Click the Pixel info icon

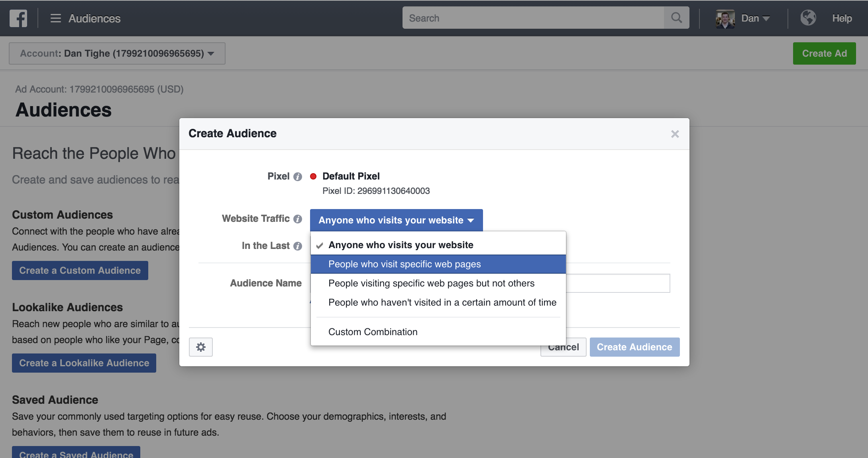coord(298,177)
